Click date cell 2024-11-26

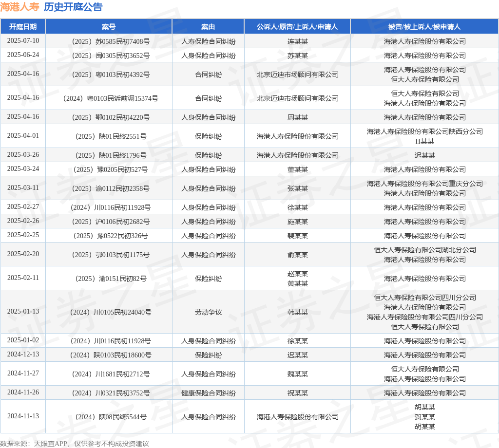pos(23,392)
